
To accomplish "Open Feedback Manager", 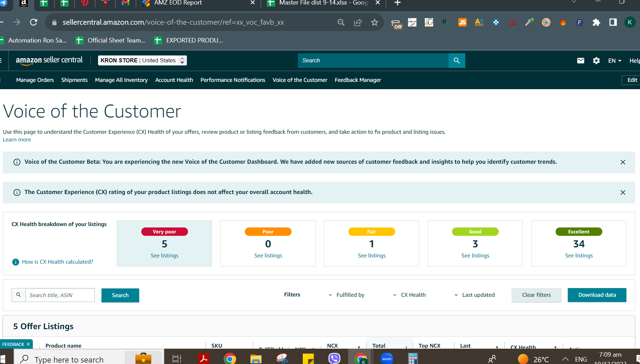I will (358, 80).
